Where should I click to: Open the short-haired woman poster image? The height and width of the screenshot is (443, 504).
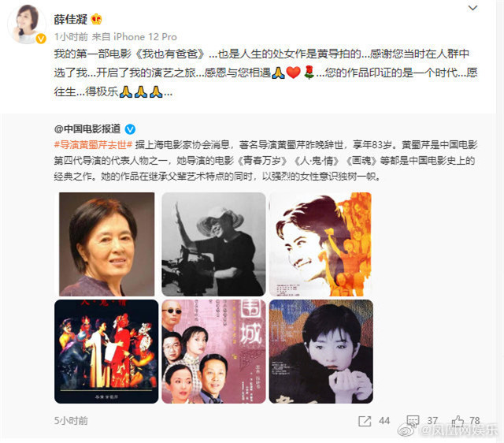[x=321, y=352]
